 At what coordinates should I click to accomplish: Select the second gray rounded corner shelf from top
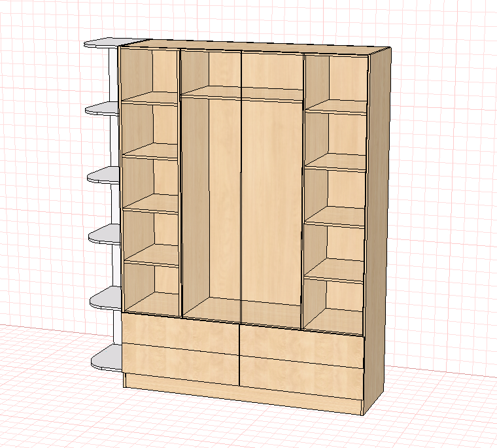tap(102, 108)
